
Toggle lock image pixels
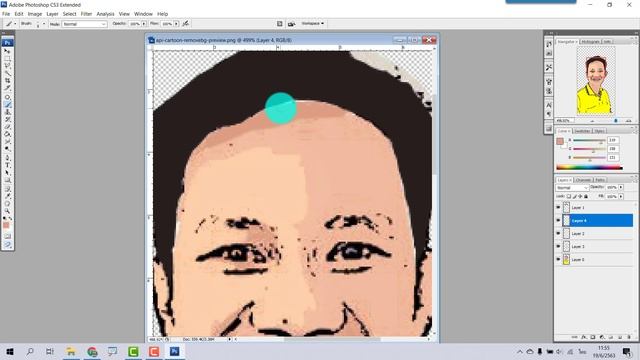(x=575, y=196)
